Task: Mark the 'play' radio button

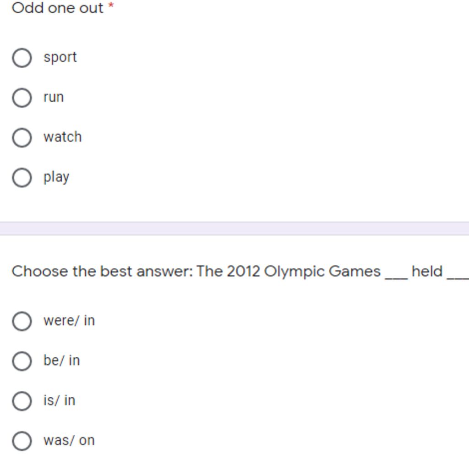Action: 22,178
